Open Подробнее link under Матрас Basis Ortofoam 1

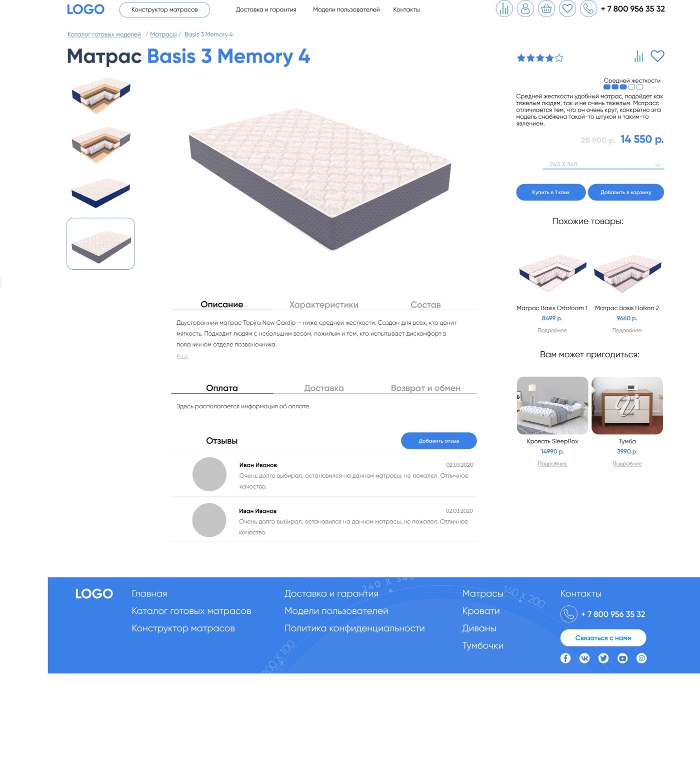pos(552,330)
